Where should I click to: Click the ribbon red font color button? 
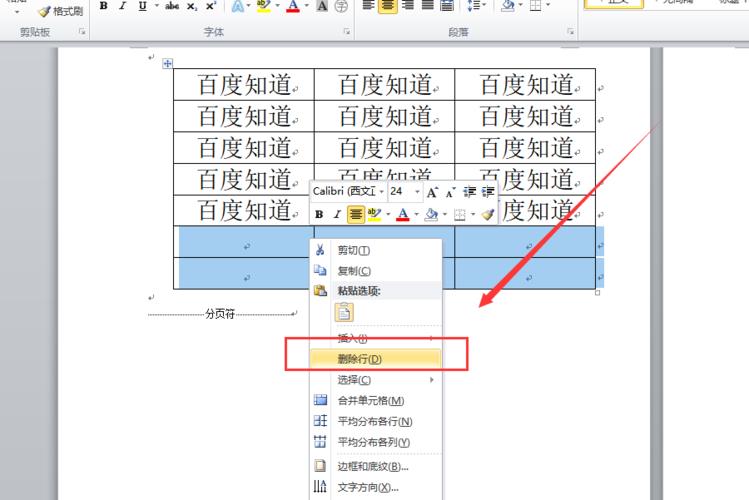(293, 6)
